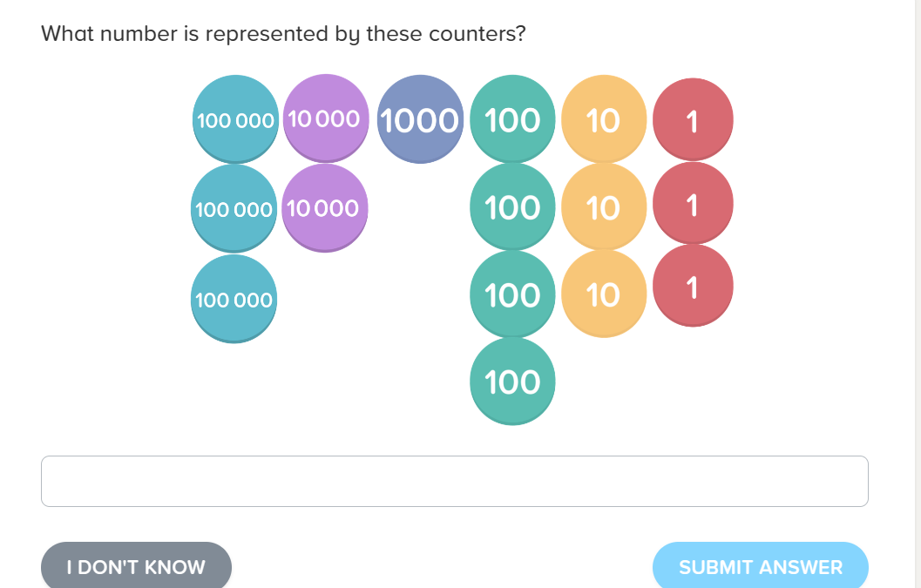Select the third green 100 counter from top

pos(512,294)
